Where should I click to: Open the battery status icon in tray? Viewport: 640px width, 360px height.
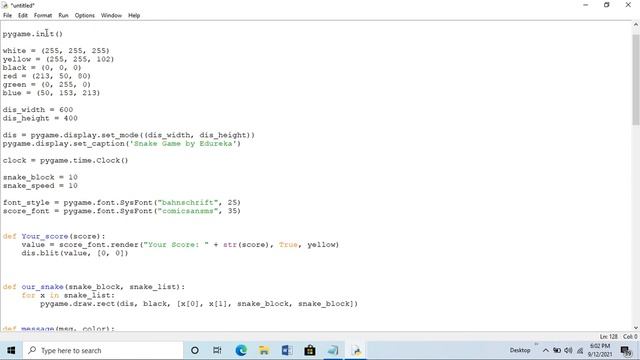(557, 350)
